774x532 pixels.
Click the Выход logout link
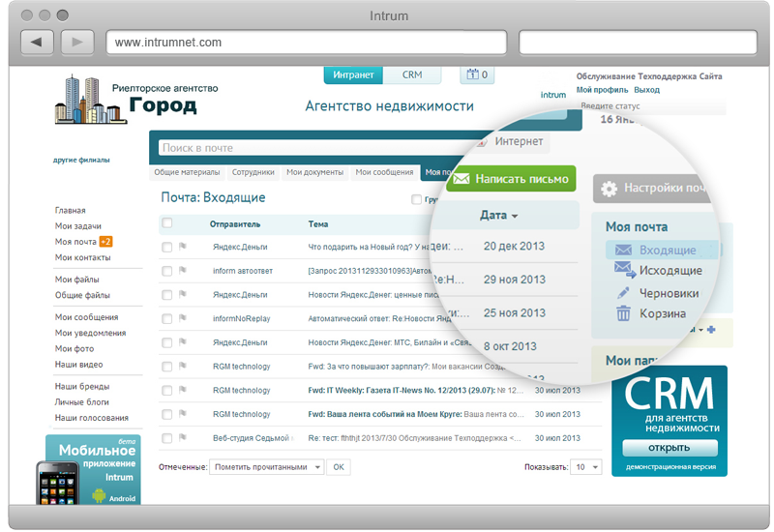tap(646, 90)
